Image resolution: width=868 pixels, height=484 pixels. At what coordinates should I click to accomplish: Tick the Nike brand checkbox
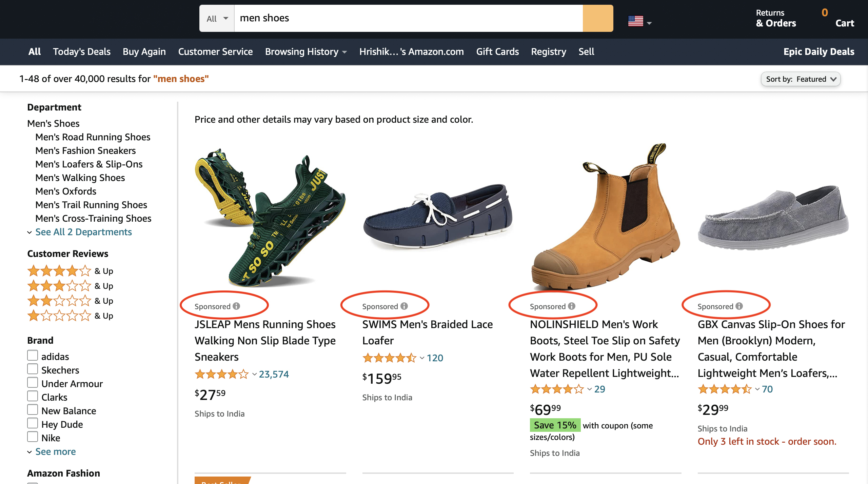coord(33,437)
